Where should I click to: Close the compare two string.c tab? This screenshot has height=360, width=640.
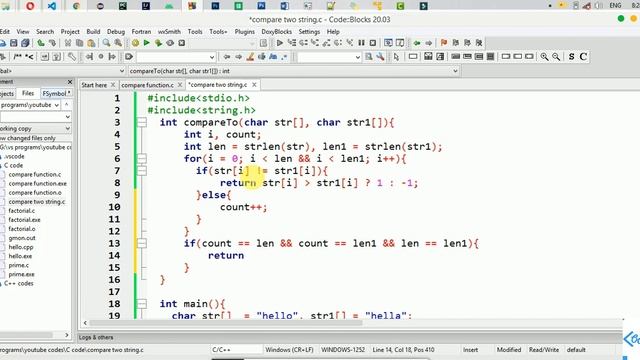coord(254,84)
